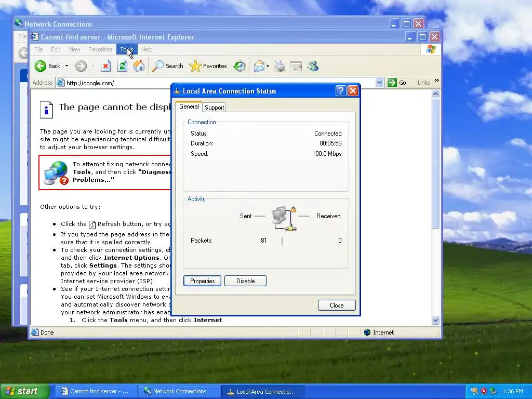The width and height of the screenshot is (532, 399).
Task: Open the Favorites menu in menu bar
Action: pos(100,49)
